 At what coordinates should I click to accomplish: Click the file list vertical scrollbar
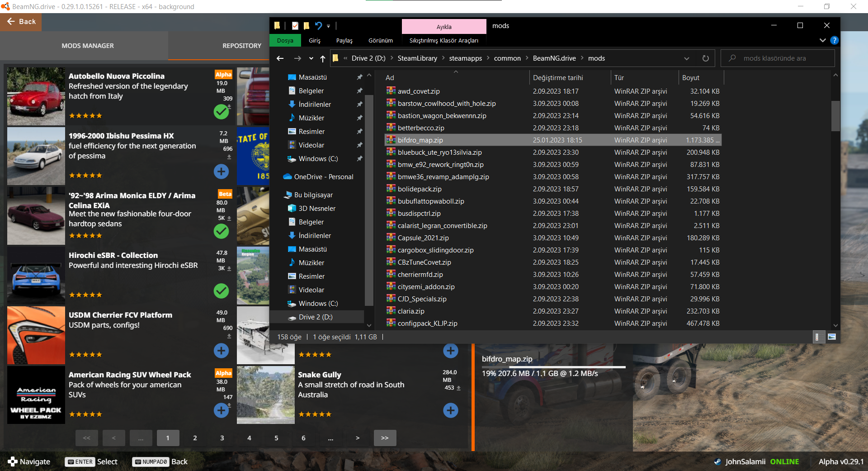[x=835, y=115]
